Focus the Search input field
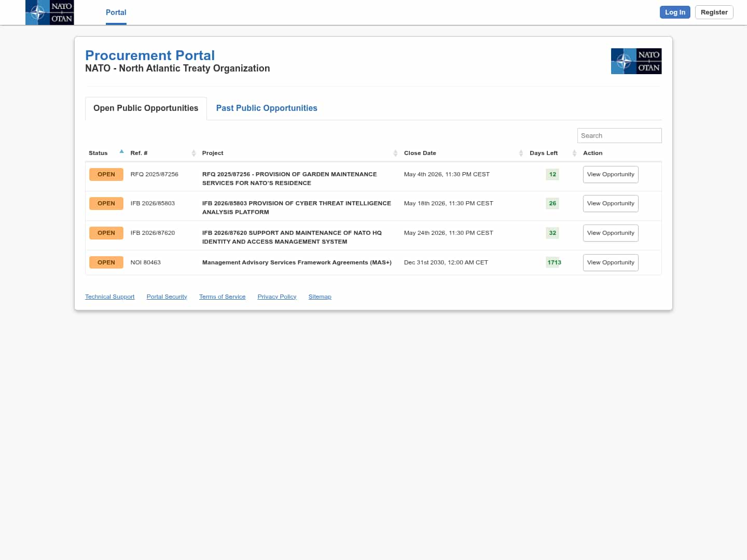747x560 pixels. (619, 136)
